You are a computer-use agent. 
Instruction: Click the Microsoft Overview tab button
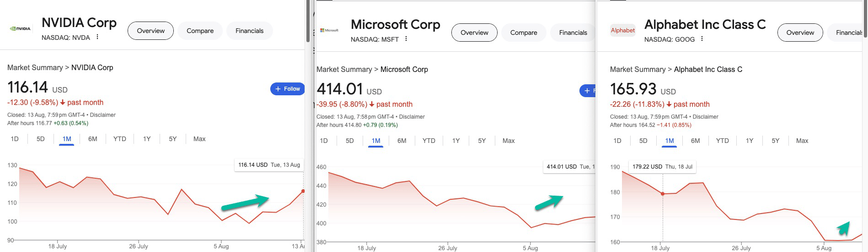[x=474, y=33]
